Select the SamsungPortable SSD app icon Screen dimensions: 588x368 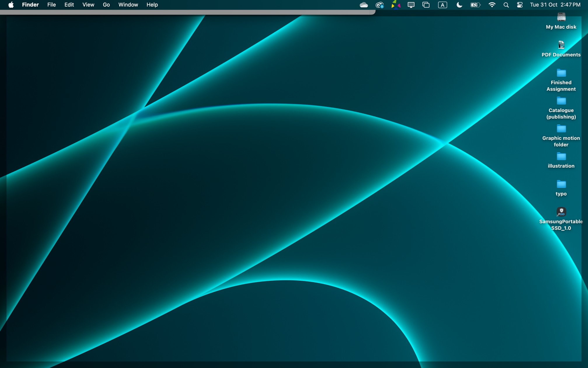point(561,212)
